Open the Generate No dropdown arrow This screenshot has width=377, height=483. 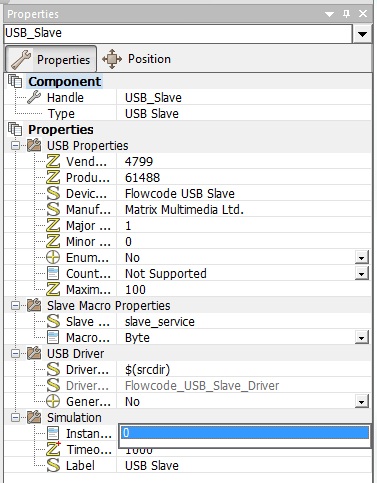tap(362, 402)
